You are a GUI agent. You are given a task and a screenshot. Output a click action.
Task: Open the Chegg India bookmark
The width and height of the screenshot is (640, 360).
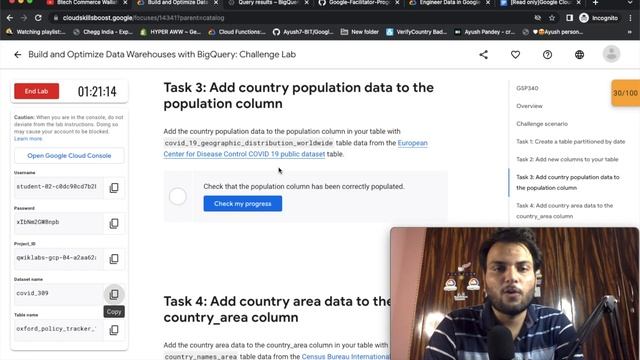click(x=102, y=32)
